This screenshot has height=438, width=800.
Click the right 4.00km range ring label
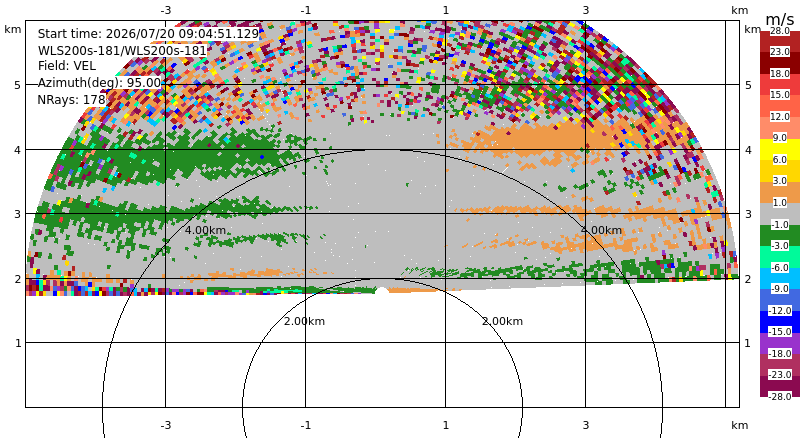point(602,230)
